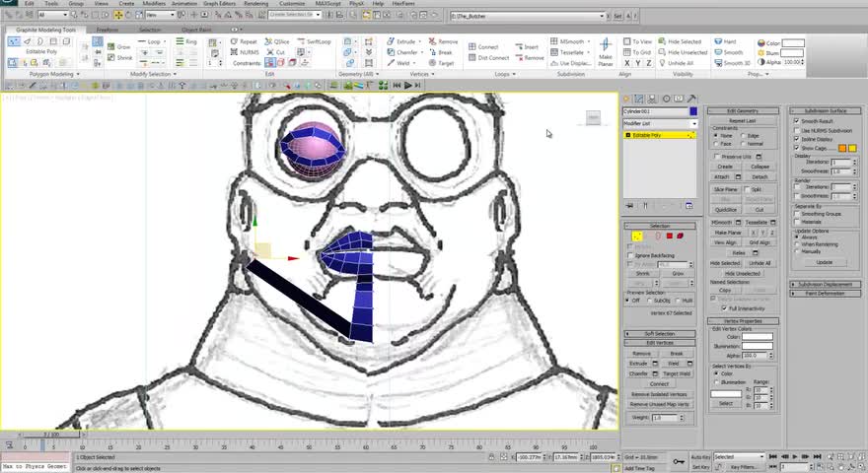Toggle Isoline Display checkbox
868x473 pixels.
(x=797, y=139)
